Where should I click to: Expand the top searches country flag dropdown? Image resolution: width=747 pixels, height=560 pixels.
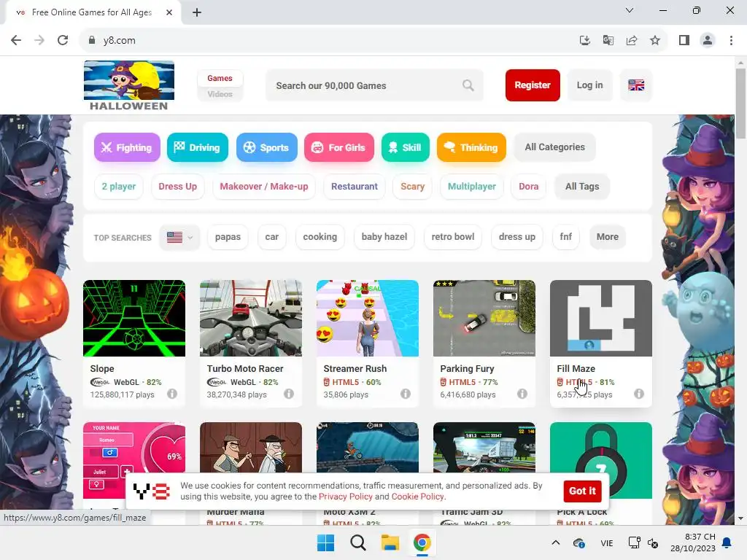coord(179,237)
